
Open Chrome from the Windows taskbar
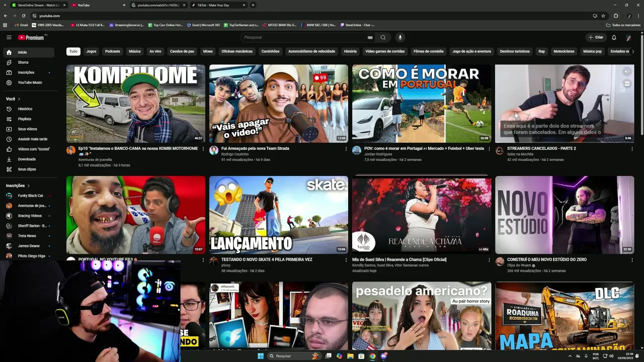click(372, 356)
